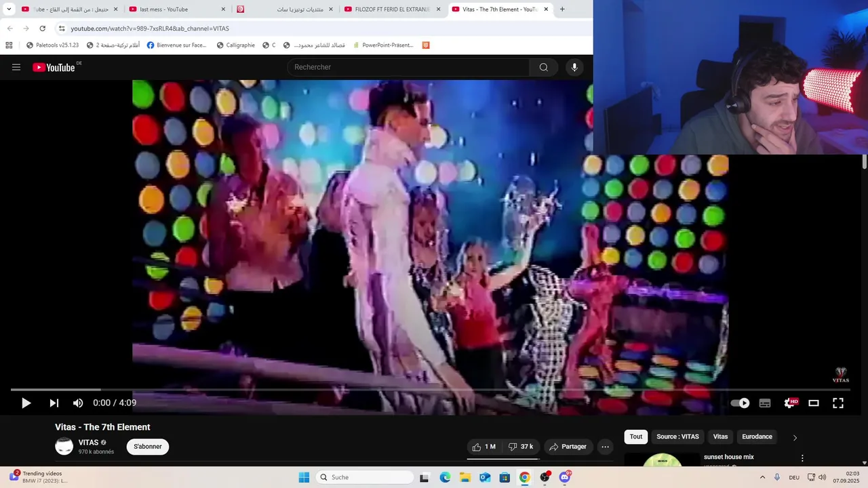Open the Bienvenue sur Facebook bookmark
The width and height of the screenshot is (868, 488).
click(176, 45)
